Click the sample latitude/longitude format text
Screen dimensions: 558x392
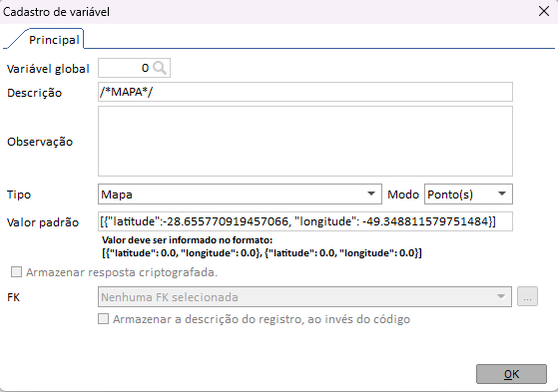262,253
